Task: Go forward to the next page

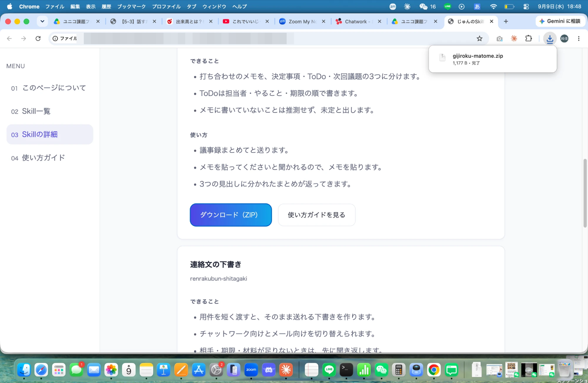Action: (24, 38)
